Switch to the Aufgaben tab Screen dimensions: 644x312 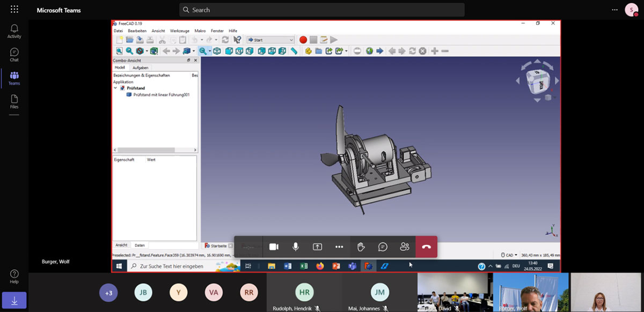point(141,68)
